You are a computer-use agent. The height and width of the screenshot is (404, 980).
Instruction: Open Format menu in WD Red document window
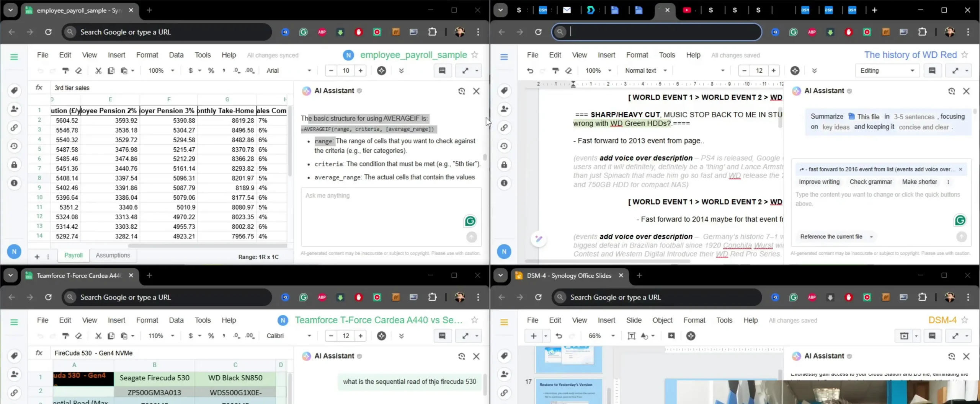(x=637, y=55)
